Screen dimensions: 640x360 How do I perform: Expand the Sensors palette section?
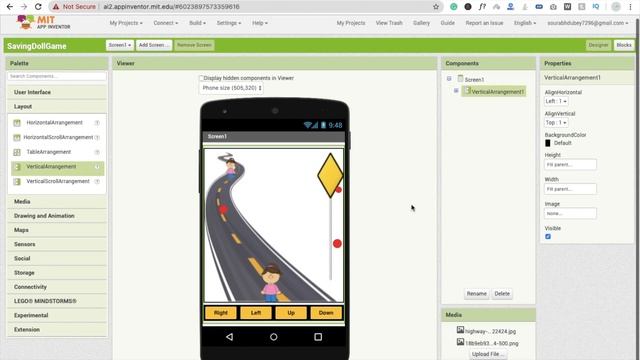[57, 244]
